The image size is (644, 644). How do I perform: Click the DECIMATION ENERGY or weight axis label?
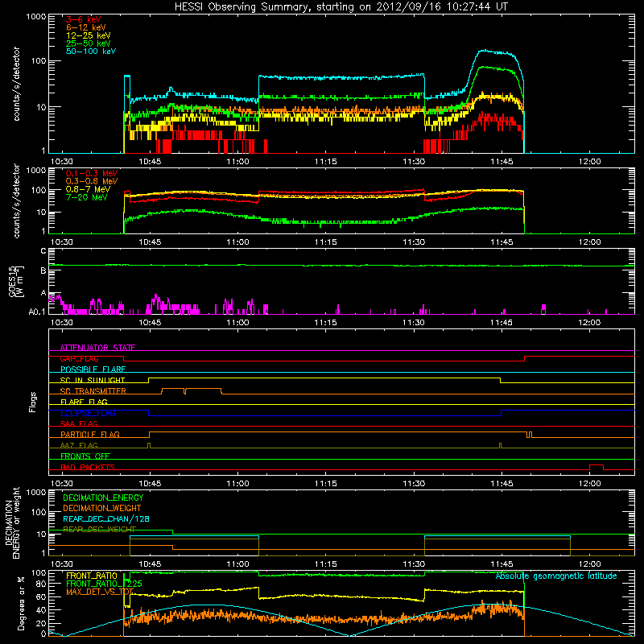point(12,522)
